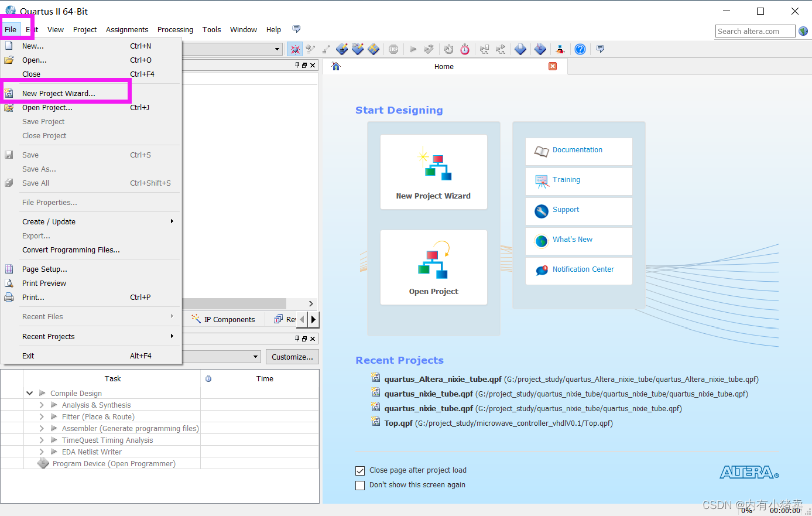Open recent project quartus_Altera_nixie_tube.qpf
812x516 pixels.
tap(443, 379)
